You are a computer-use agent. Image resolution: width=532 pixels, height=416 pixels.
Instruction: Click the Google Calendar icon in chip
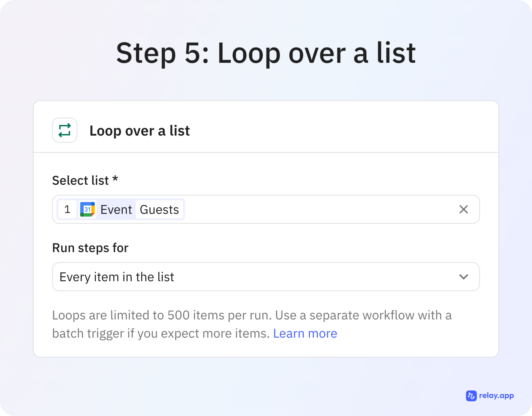coord(87,209)
